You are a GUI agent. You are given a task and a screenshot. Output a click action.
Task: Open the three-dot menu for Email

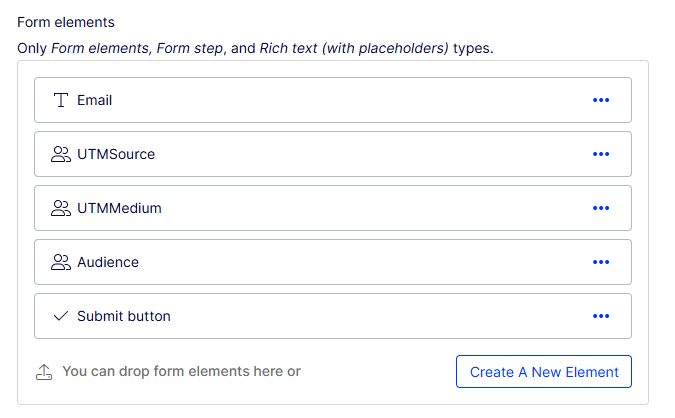(601, 100)
